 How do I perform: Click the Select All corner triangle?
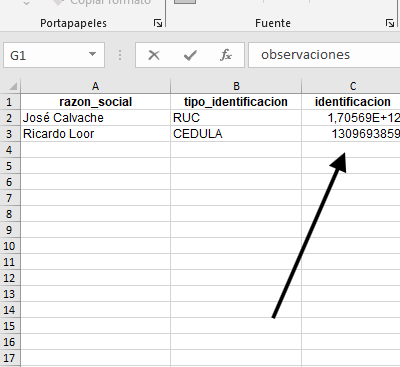(x=12, y=86)
